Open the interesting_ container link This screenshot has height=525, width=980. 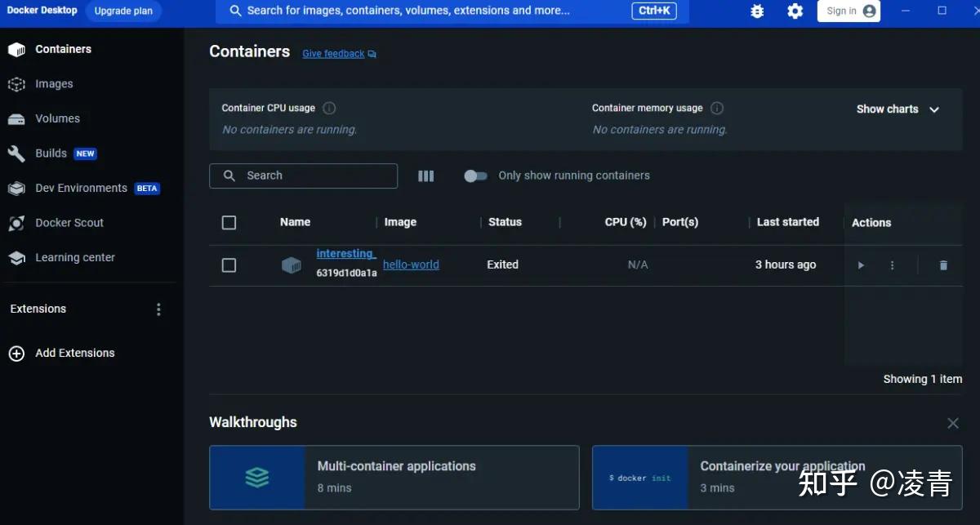click(346, 254)
